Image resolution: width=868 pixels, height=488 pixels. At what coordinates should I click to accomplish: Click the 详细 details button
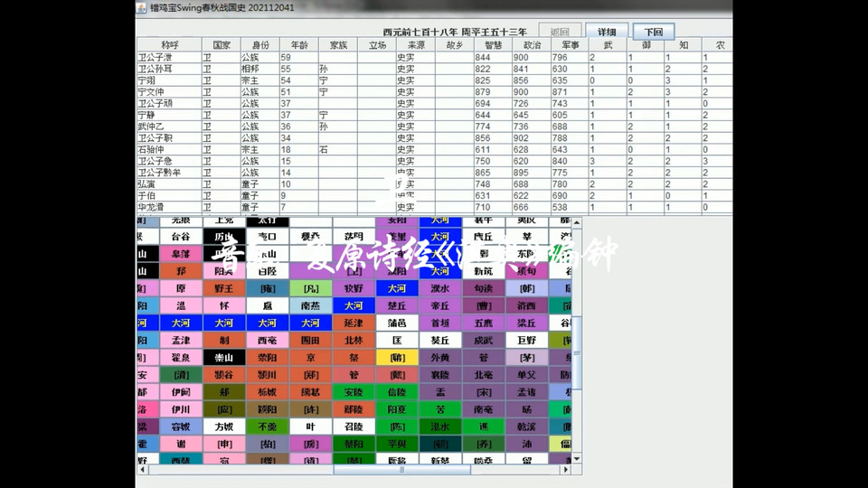607,32
